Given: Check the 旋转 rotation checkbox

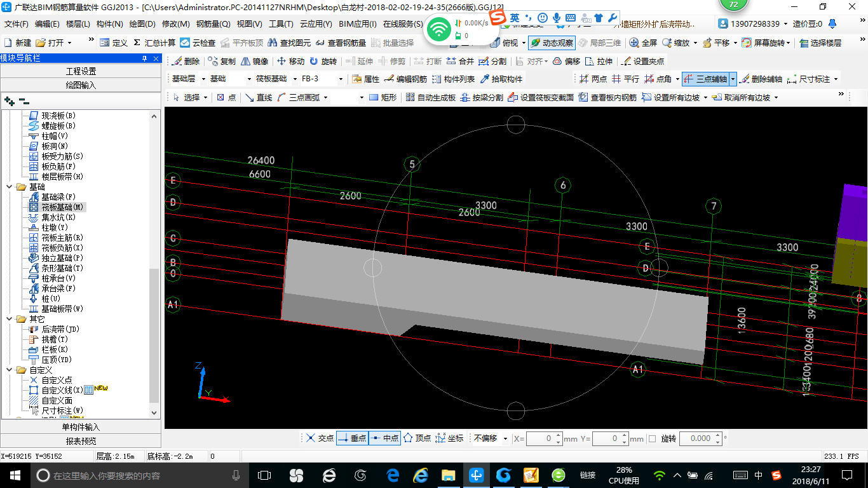Looking at the screenshot, I should tap(651, 438).
